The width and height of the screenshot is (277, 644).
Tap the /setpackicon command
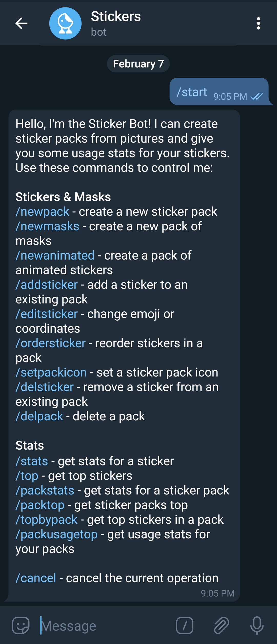[51, 373]
